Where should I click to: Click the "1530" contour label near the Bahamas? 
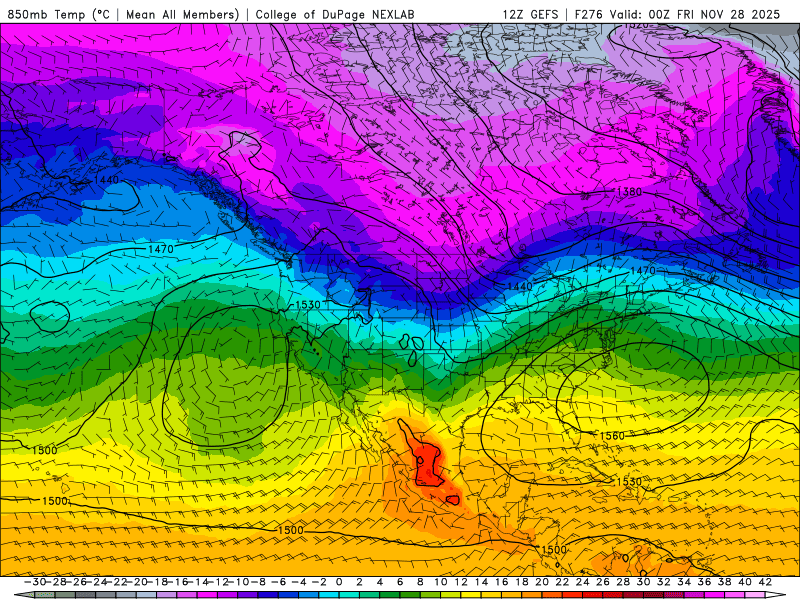629,482
